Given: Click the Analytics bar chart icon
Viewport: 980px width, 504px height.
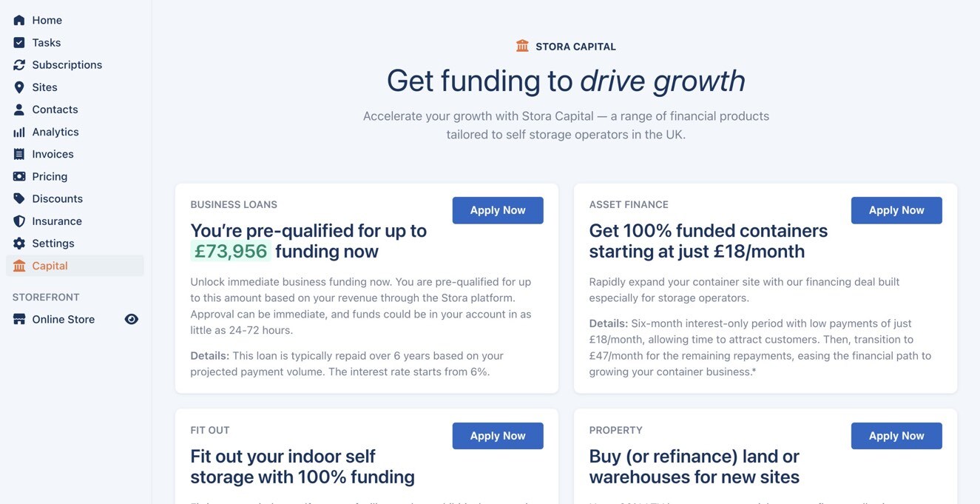Looking at the screenshot, I should (19, 132).
